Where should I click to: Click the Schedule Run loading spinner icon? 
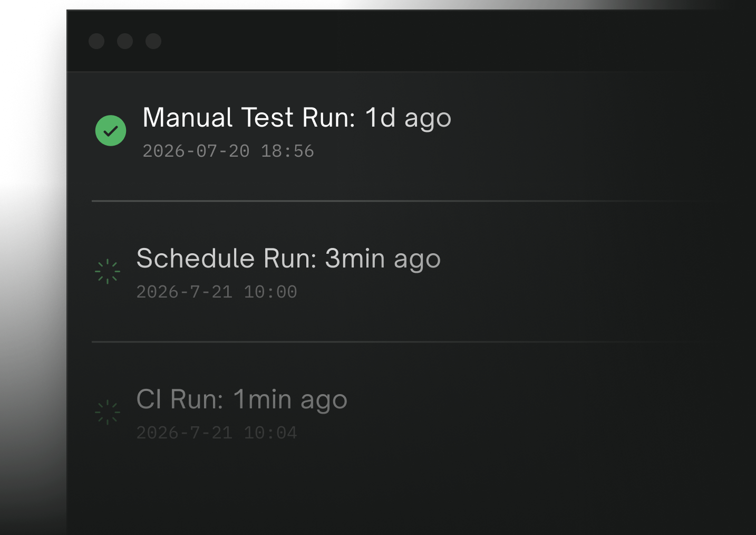[x=108, y=271]
